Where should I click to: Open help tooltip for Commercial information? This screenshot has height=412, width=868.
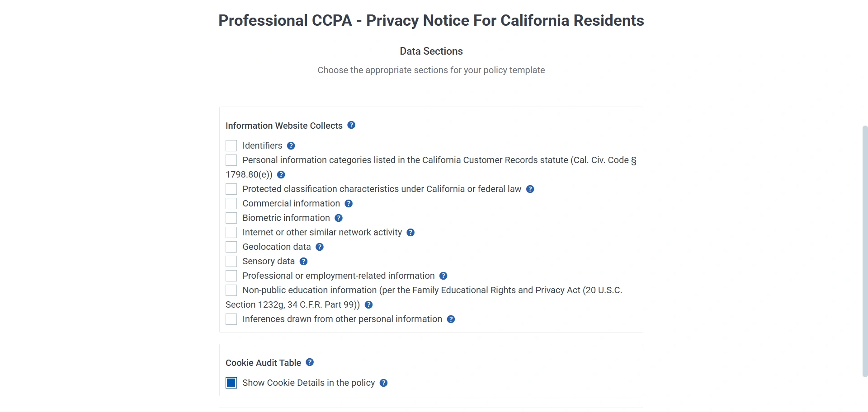pyautogui.click(x=349, y=203)
